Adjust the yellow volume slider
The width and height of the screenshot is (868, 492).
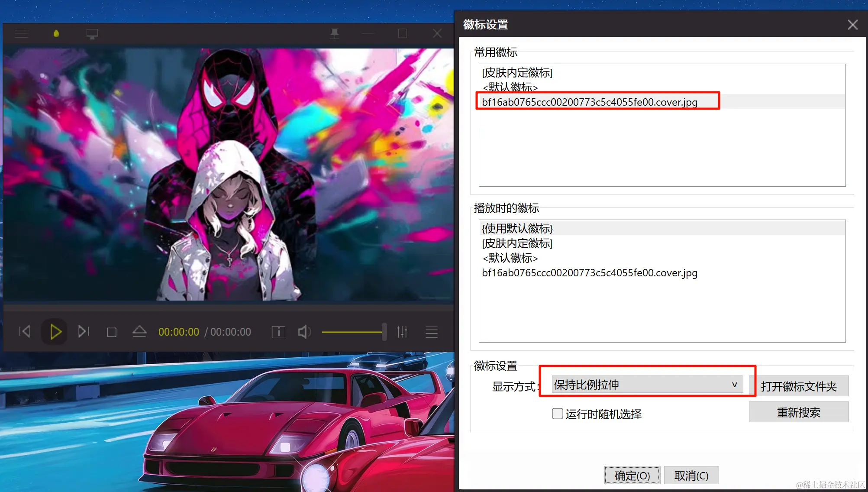(x=353, y=332)
